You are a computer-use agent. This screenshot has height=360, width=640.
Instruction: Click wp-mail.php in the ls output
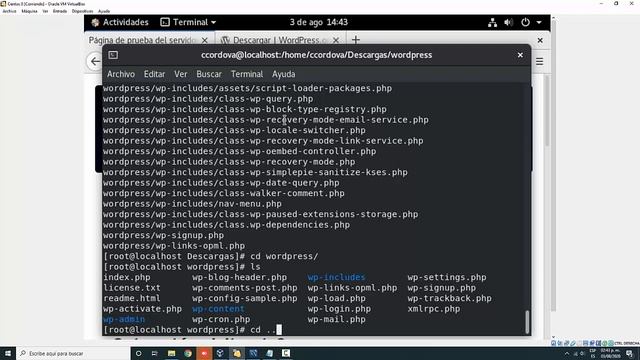tap(336, 319)
